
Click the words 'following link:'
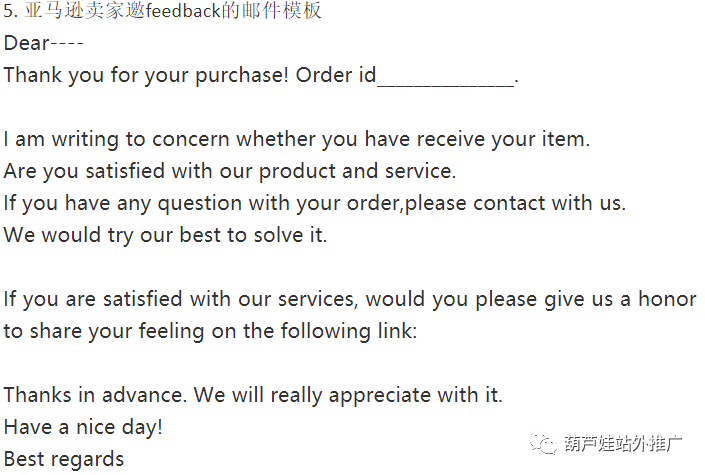pos(349,331)
